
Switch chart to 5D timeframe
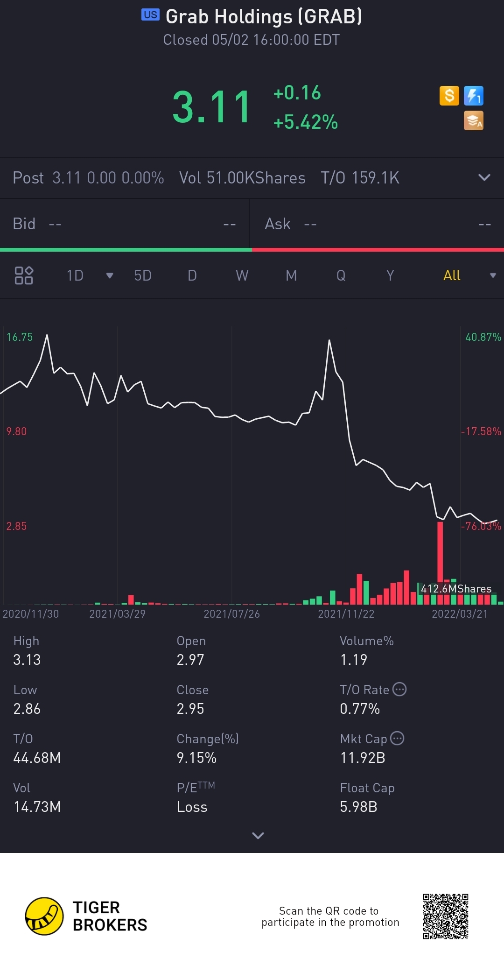tap(143, 275)
